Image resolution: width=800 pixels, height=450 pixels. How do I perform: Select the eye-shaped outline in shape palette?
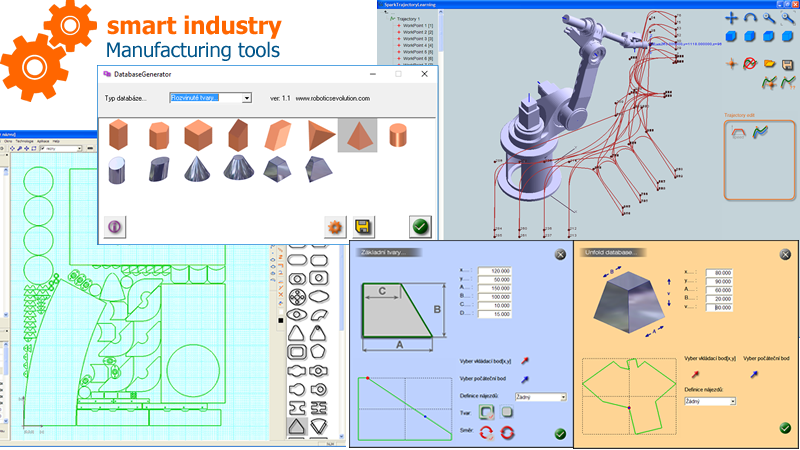[297, 315]
